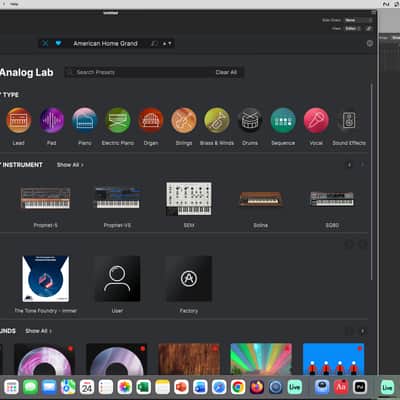Open PowerPoint in the Dock
This screenshot has height=400, width=400.
coord(181,387)
